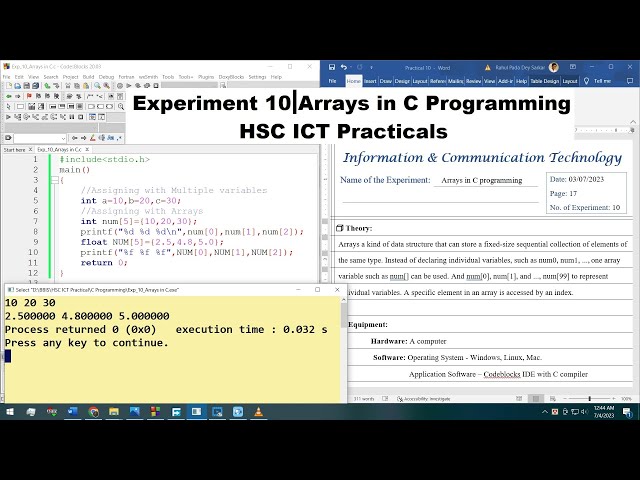Toggle bookmark red flag icon

[29, 96]
